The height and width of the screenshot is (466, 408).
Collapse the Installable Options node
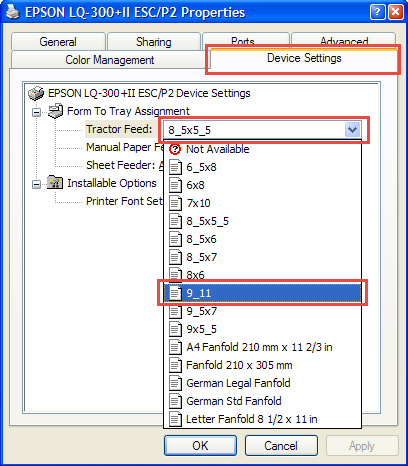click(x=36, y=184)
